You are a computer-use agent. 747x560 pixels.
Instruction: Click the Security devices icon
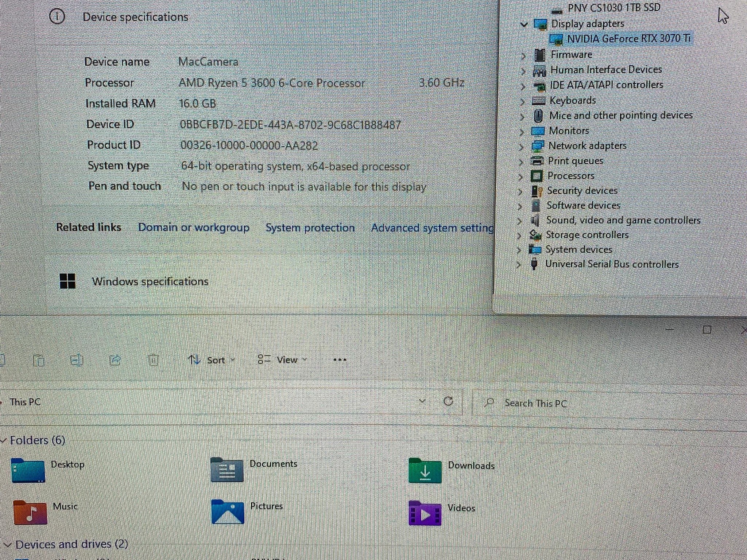(537, 191)
